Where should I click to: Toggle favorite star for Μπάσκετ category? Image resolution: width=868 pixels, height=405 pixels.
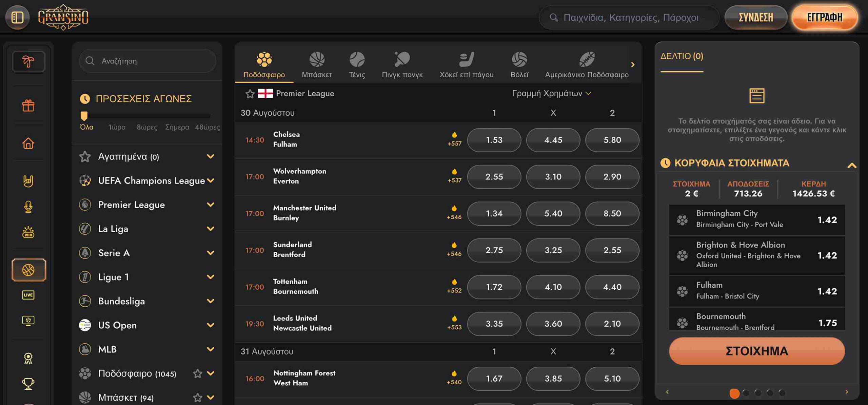(x=197, y=397)
